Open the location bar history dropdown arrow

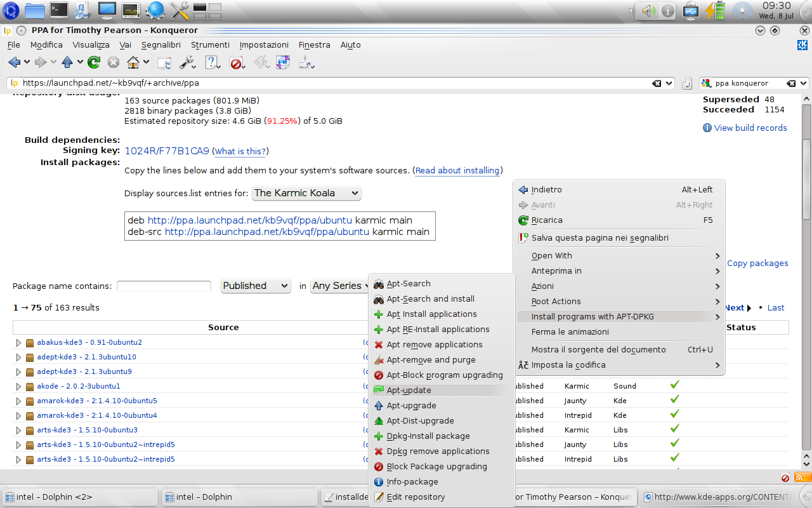pos(669,83)
